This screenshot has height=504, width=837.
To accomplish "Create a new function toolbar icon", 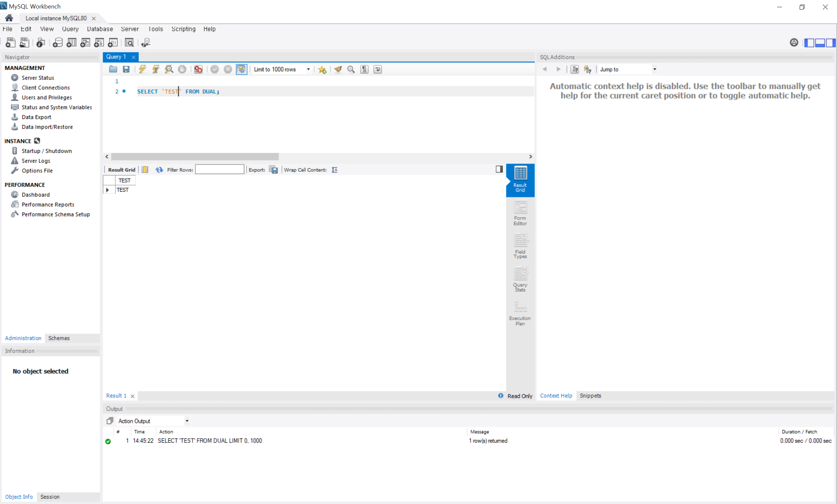I will point(113,43).
